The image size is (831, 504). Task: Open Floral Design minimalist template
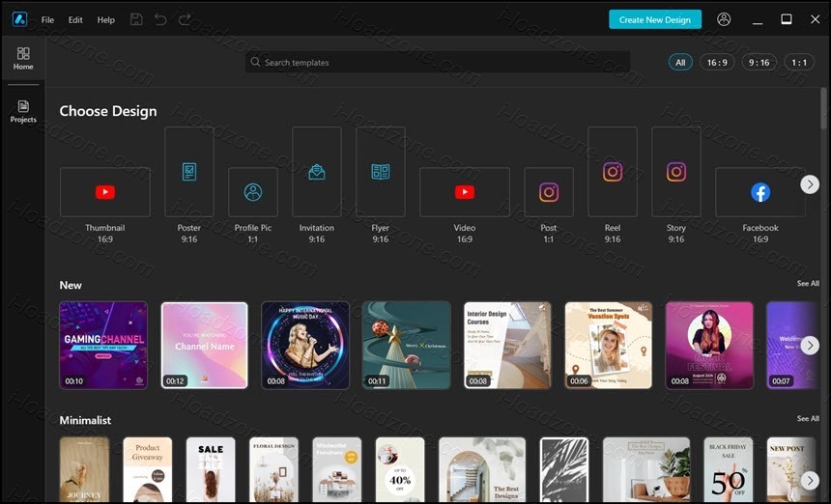pos(273,469)
